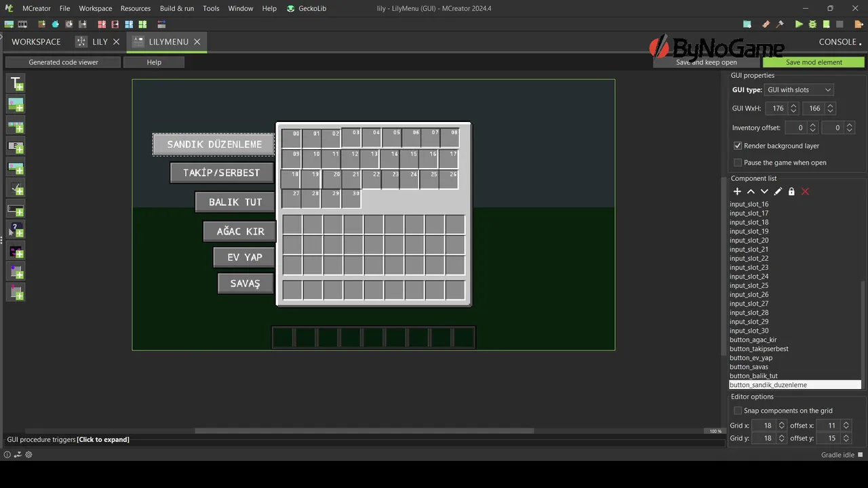This screenshot has height=488, width=868.
Task: Select the Add image component tool
Action: [16, 104]
